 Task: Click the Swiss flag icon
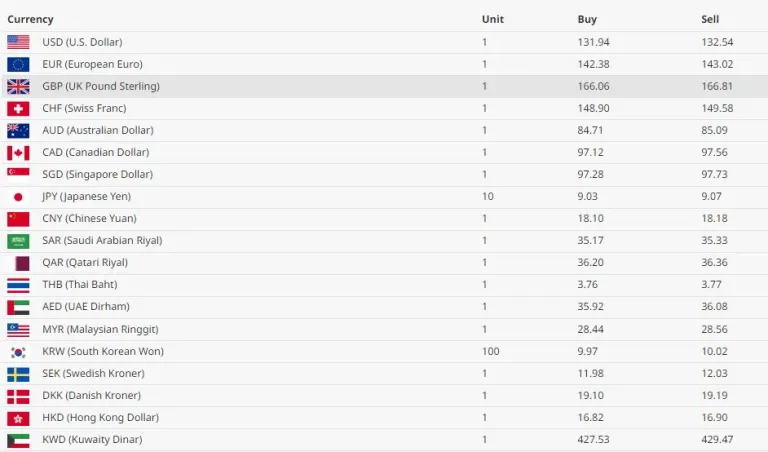click(x=18, y=108)
